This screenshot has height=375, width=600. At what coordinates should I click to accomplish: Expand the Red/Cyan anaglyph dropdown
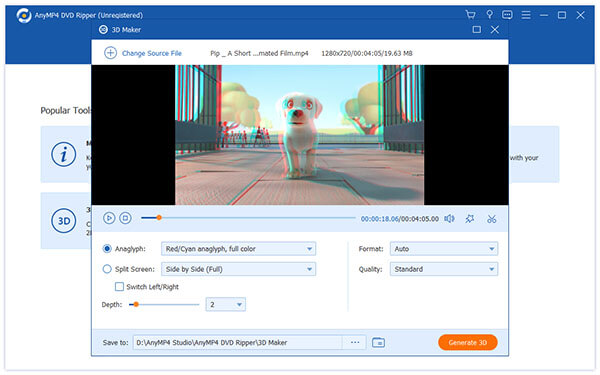point(238,249)
